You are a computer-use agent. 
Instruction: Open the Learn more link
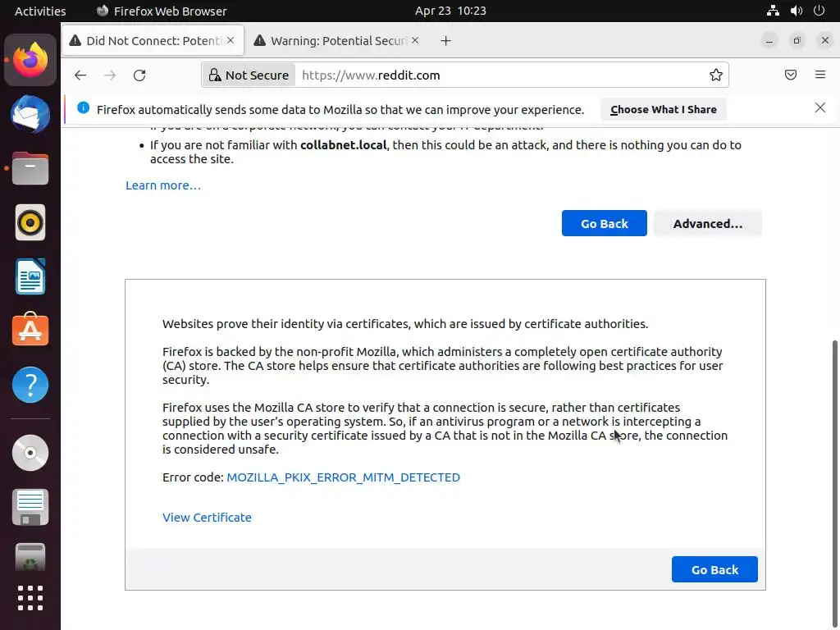point(163,185)
